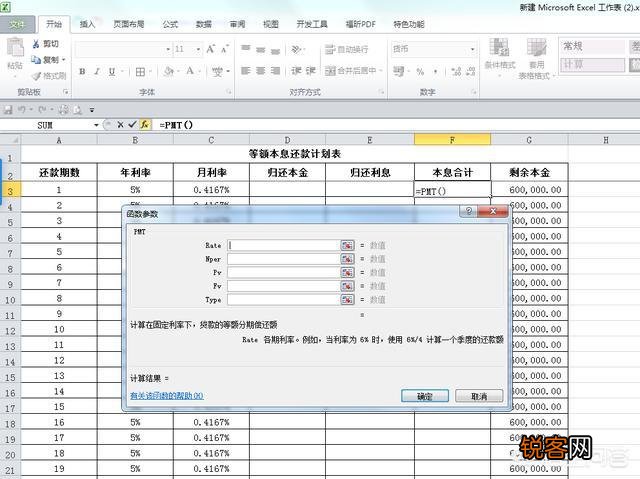Toggle Wrap Text (自动换行)
640x479 pixels.
pos(347,49)
